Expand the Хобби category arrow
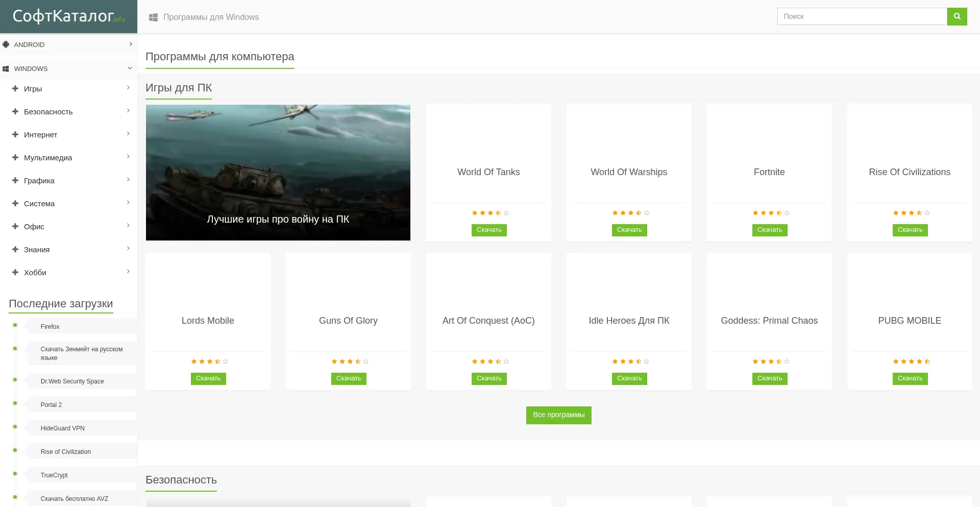 pyautogui.click(x=128, y=272)
